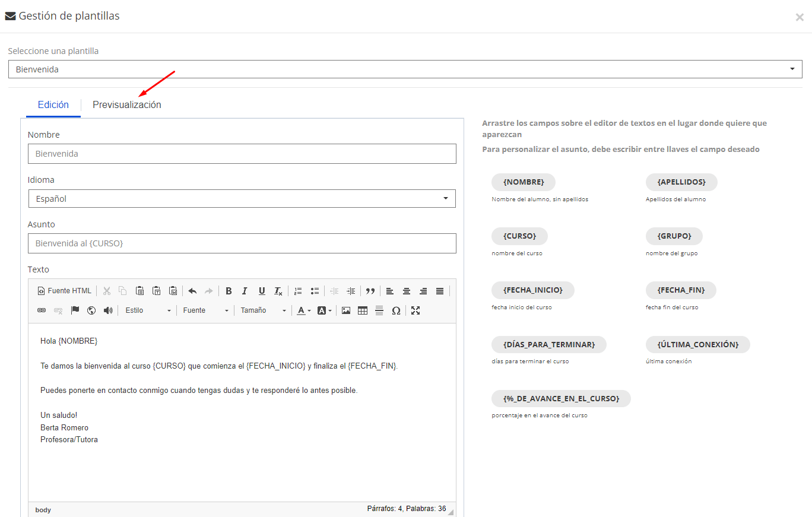The width and height of the screenshot is (812, 517).
Task: Insert a numbered list
Action: [298, 291]
